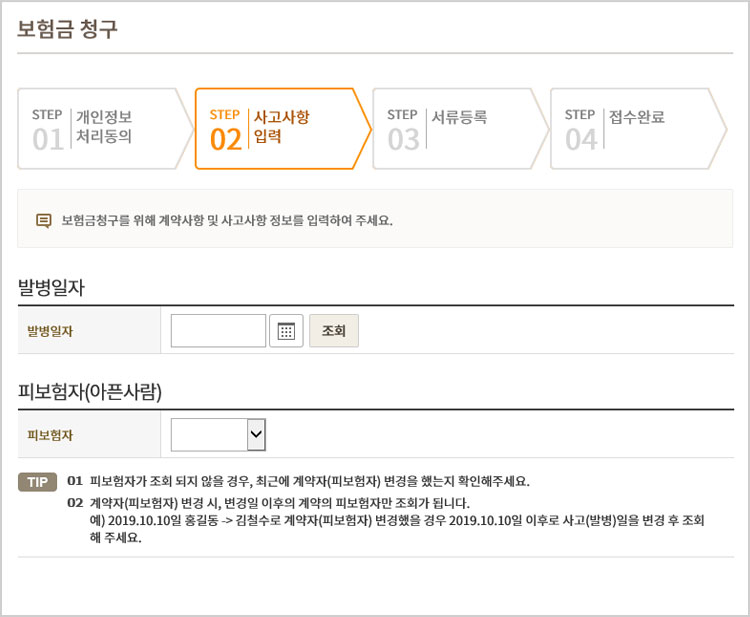Click tip 01 about 피보험자 조회
The image size is (750, 617).
pyautogui.click(x=298, y=481)
